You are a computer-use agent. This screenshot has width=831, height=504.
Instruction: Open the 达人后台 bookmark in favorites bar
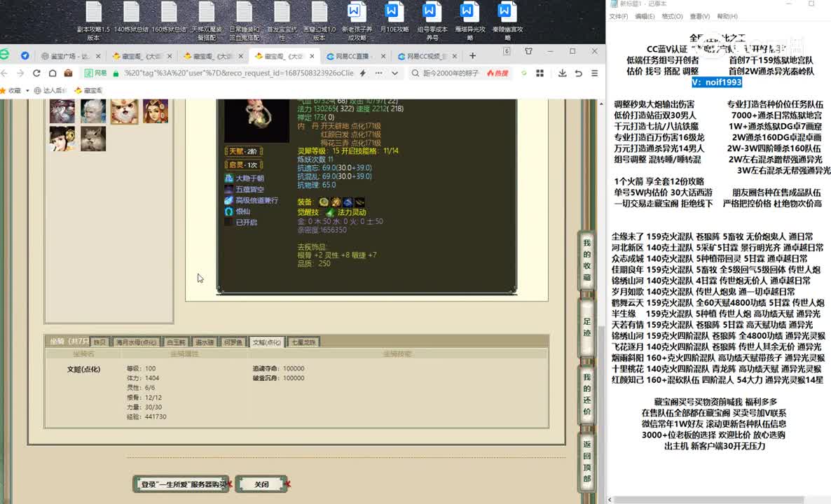click(49, 90)
